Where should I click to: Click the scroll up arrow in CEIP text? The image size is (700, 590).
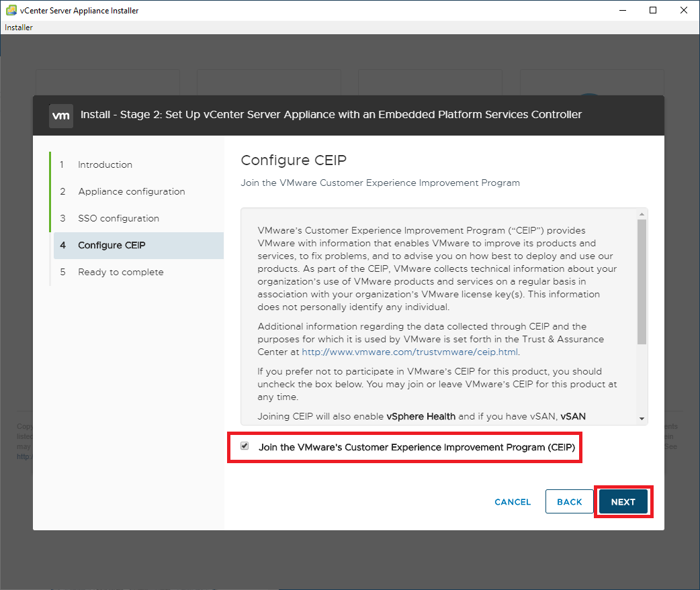click(642, 213)
